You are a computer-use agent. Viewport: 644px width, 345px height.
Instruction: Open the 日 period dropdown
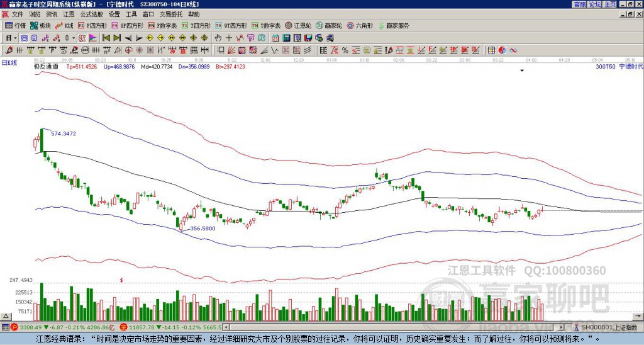coord(11,38)
